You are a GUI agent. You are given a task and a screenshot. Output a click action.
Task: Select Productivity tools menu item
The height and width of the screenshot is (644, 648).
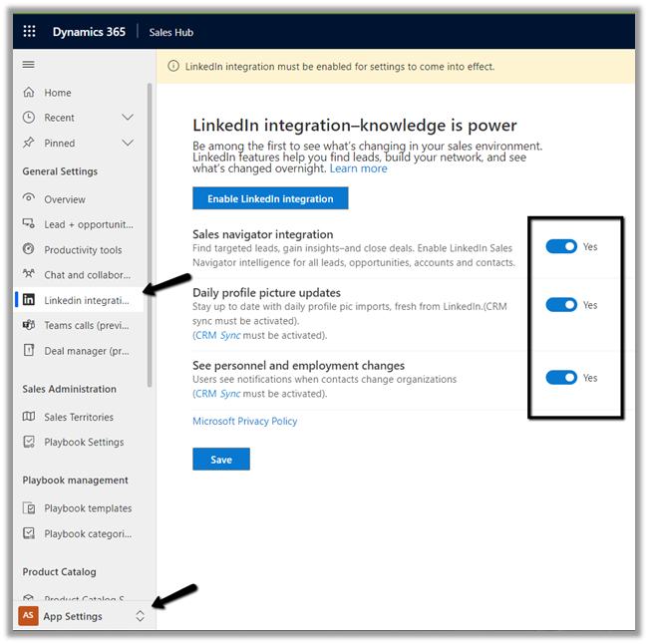[79, 249]
